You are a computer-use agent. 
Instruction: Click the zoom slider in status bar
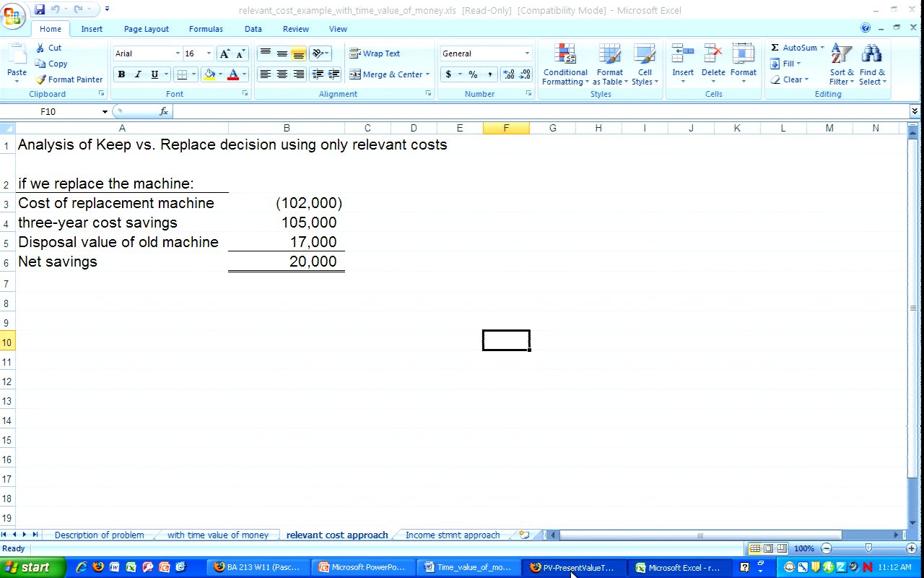pos(868,549)
